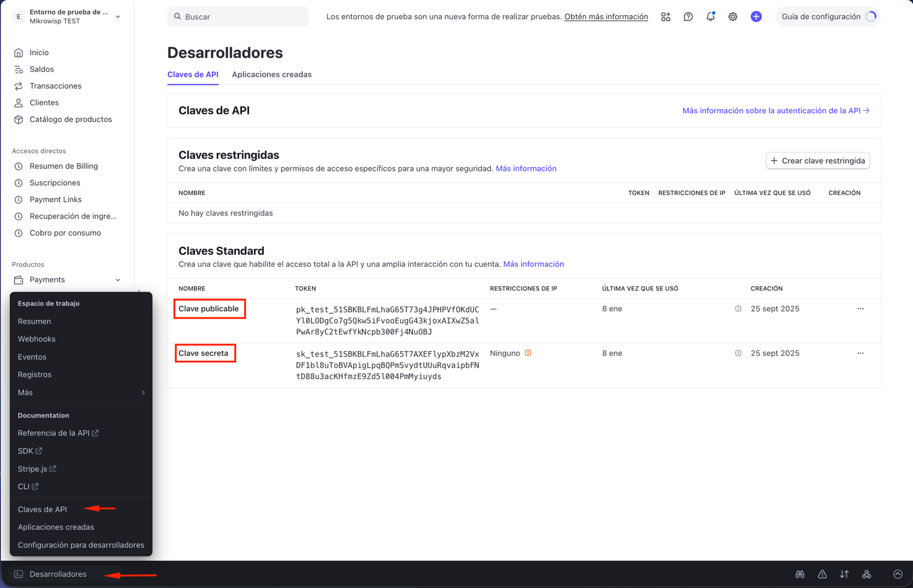The width and height of the screenshot is (913, 588).
Task: Open the account switcher dropdown chevron
Action: [x=118, y=17]
